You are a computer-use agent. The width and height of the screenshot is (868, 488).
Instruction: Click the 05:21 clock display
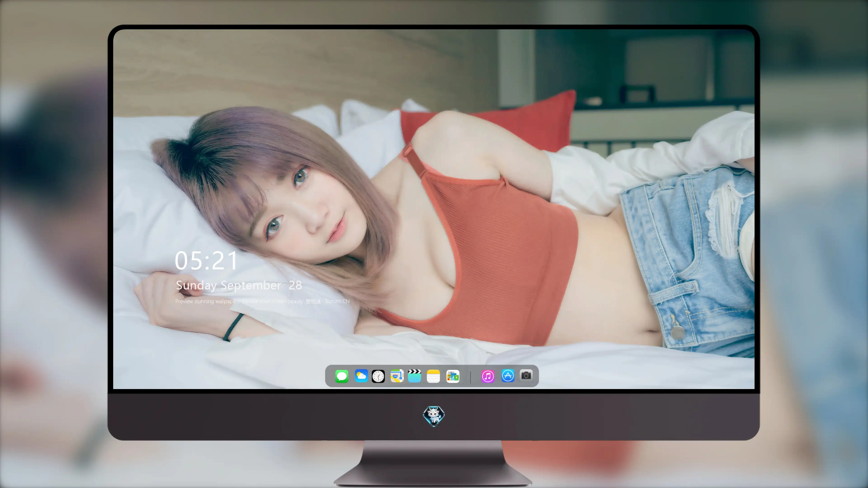pyautogui.click(x=206, y=261)
